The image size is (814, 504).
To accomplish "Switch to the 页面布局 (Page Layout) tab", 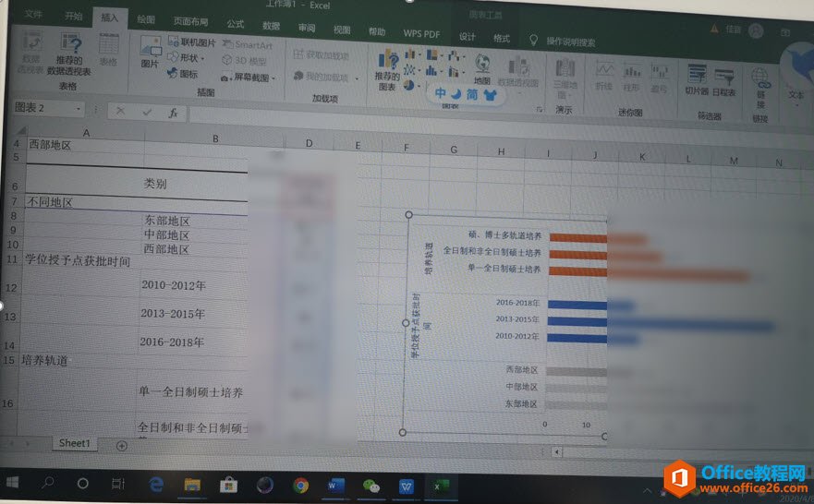I will pos(190,21).
